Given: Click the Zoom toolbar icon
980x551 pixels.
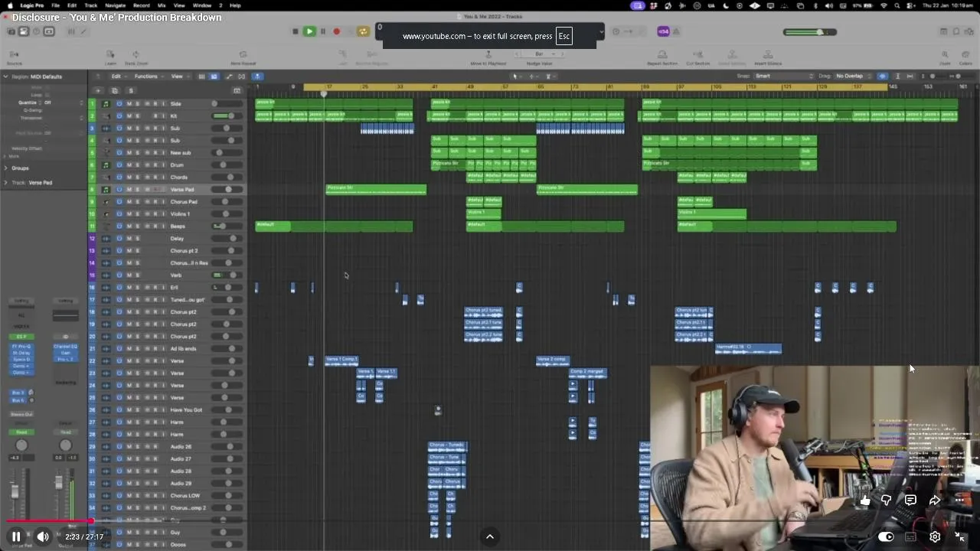Looking at the screenshot, I should point(945,57).
